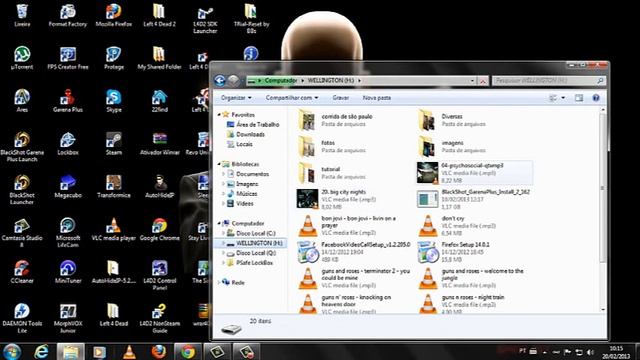Click Computador in the address breadcrumb
Screen dimensions: 640x360
(280, 80)
